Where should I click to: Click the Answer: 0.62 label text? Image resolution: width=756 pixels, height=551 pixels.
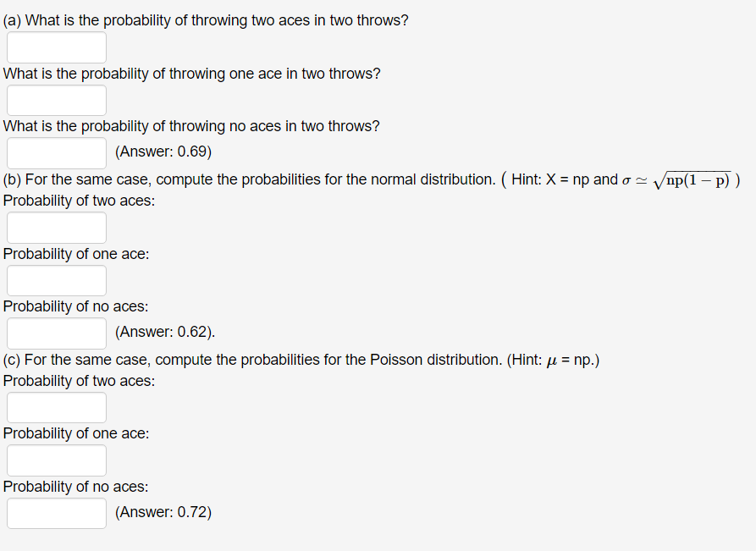tap(163, 331)
